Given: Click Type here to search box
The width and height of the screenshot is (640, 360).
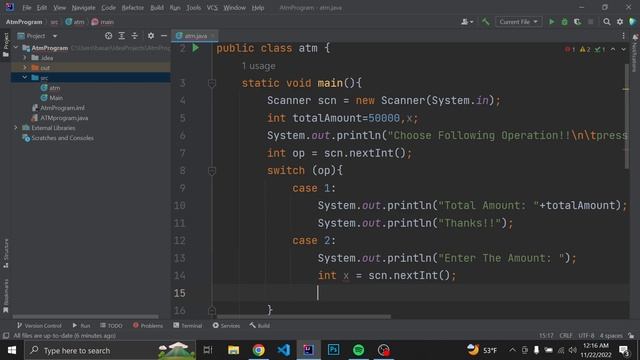Looking at the screenshot, I should 110,350.
